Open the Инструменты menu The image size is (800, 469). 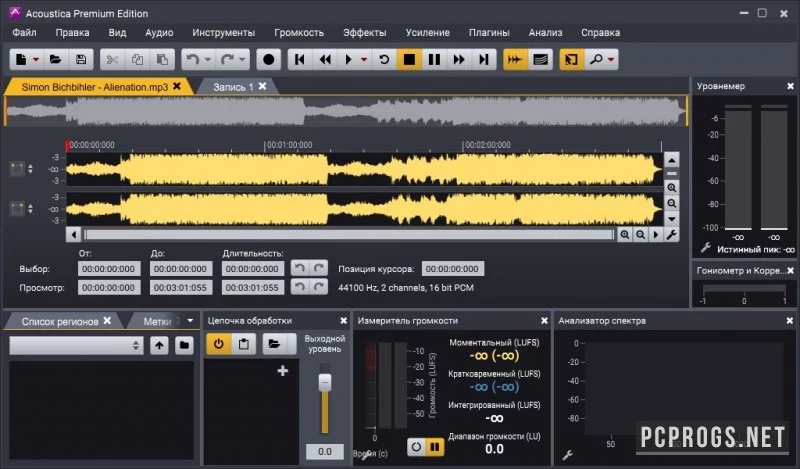point(223,33)
